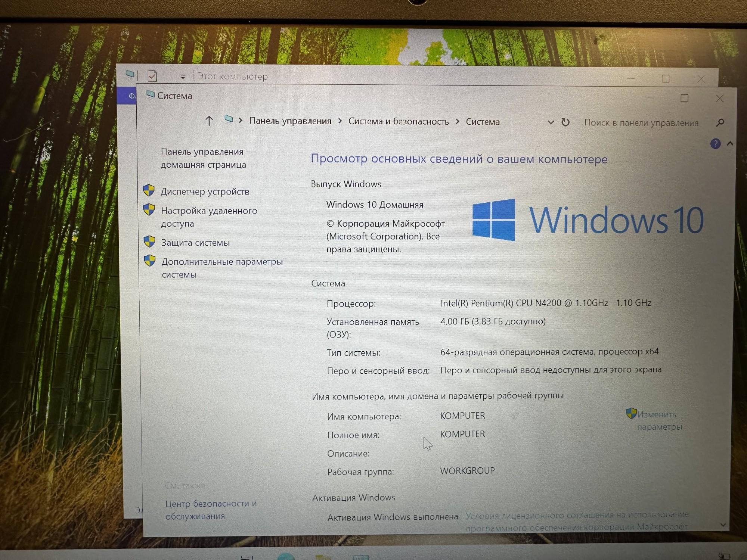This screenshot has height=560, width=747.
Task: Open the Microsoft license terms link
Action: (x=577, y=521)
